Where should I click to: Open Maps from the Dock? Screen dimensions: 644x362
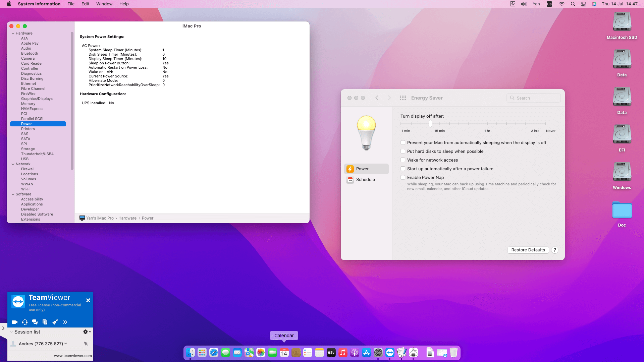(x=249, y=353)
